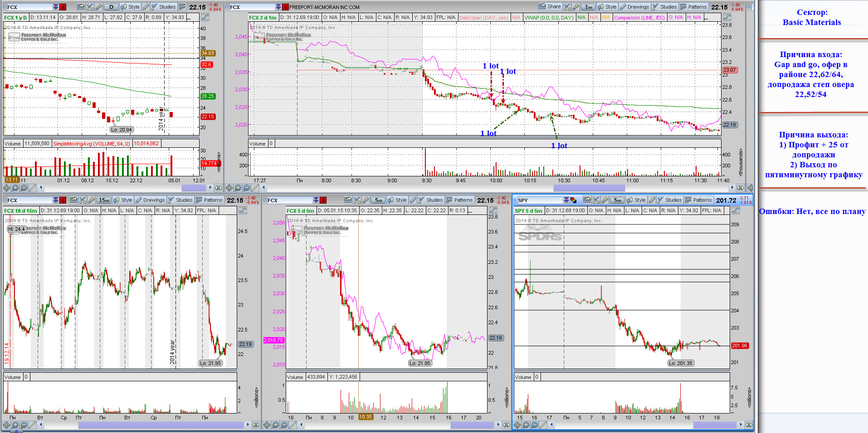The width and height of the screenshot is (868, 433).
Task: Toggle chart mode icon on FCX 5m chart
Action: click(x=493, y=210)
